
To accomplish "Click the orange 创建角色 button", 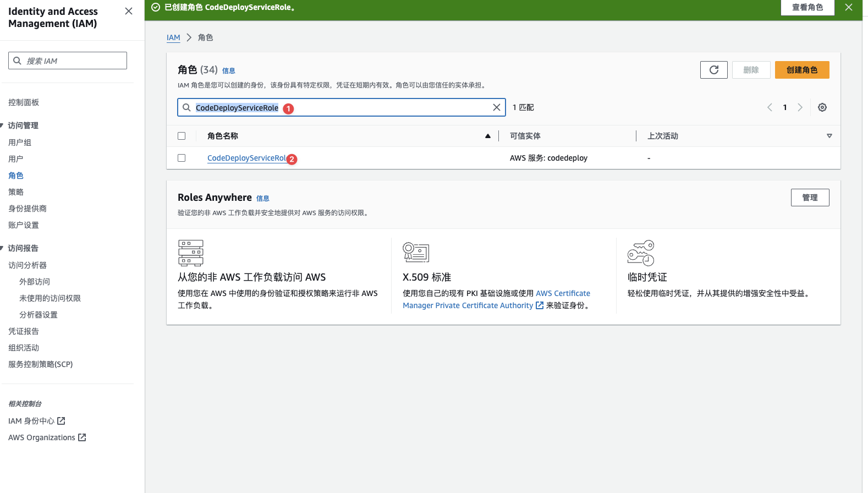I will click(x=802, y=70).
